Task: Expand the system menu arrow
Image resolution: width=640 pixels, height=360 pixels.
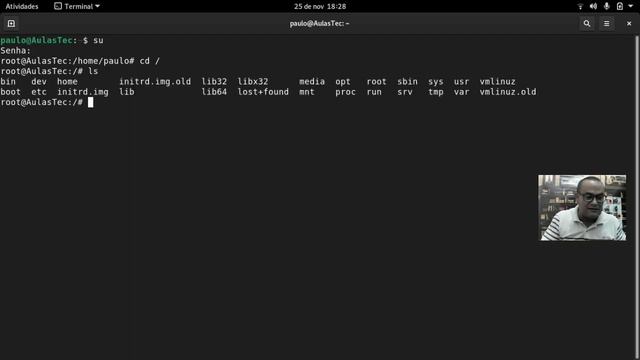Action: (x=630, y=6)
